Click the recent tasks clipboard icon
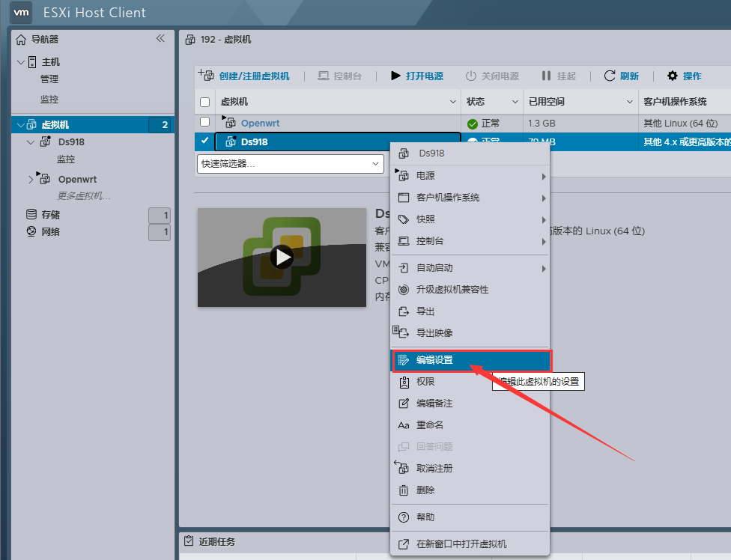 click(x=189, y=541)
